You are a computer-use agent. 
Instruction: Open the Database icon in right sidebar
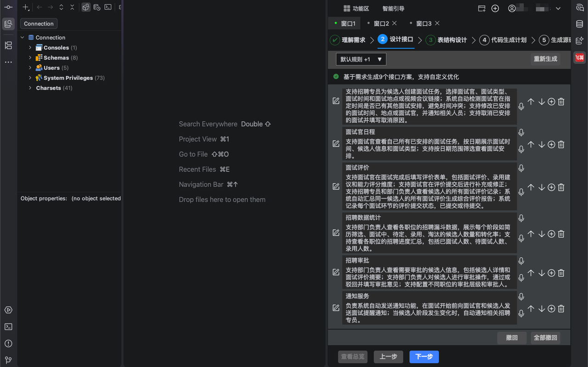pos(580,24)
